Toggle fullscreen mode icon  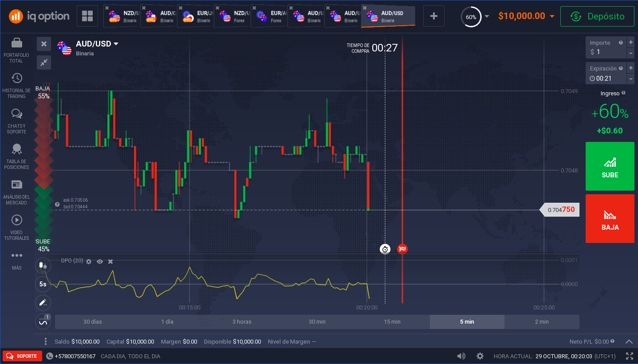(x=629, y=356)
